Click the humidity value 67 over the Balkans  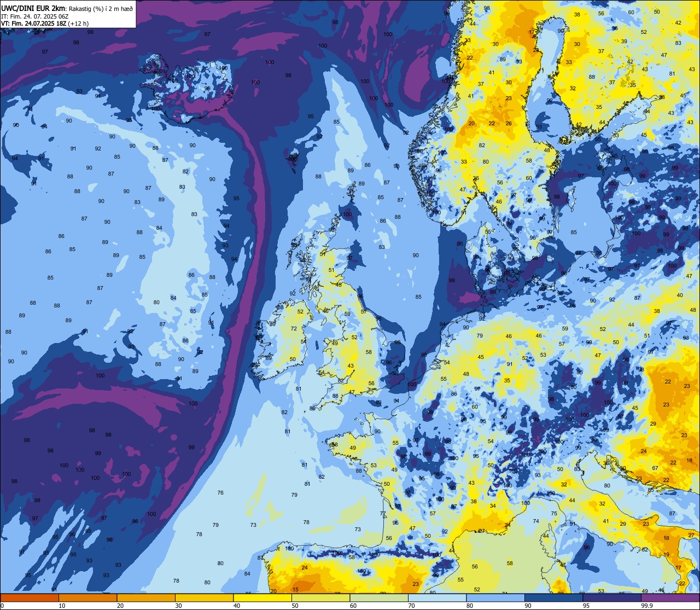point(655,468)
